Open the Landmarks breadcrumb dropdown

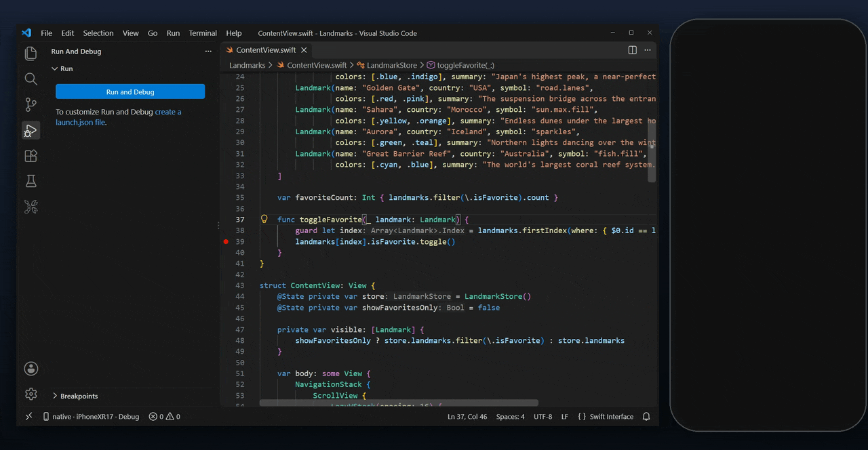pyautogui.click(x=247, y=65)
